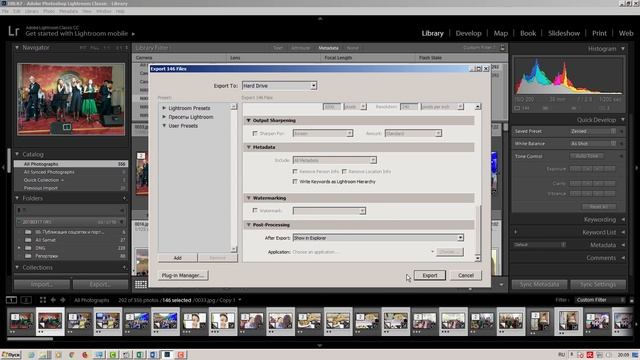Viewport: 640px width, 360px height.
Task: Open Include metadata dropdown
Action: point(335,160)
